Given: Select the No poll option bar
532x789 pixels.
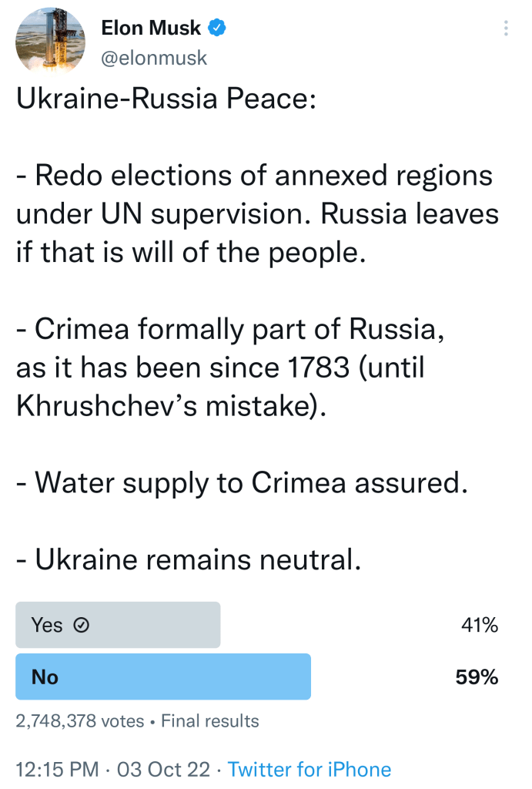Looking at the screenshot, I should click(x=163, y=677).
